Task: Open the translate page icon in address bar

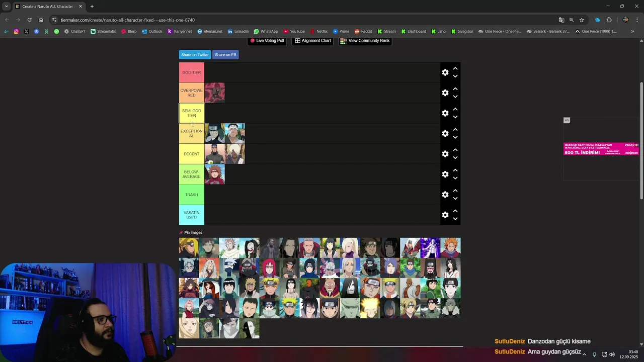Action: [561, 20]
